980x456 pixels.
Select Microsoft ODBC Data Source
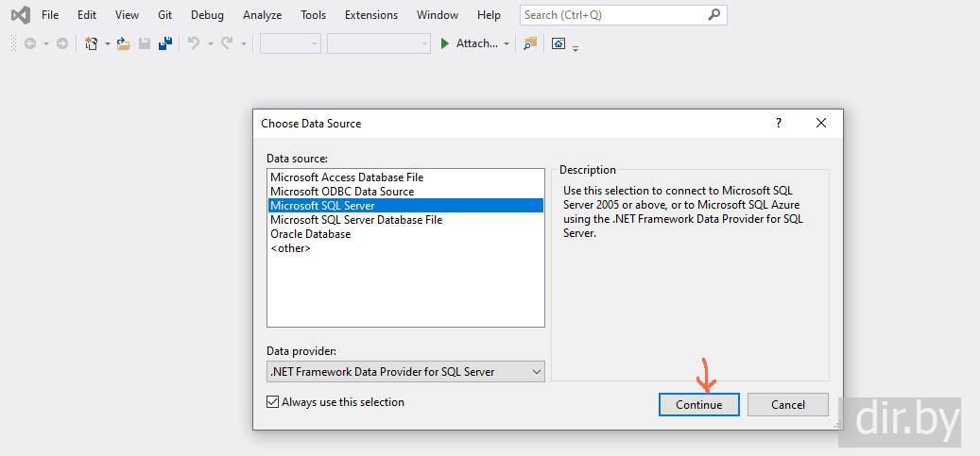(405, 192)
